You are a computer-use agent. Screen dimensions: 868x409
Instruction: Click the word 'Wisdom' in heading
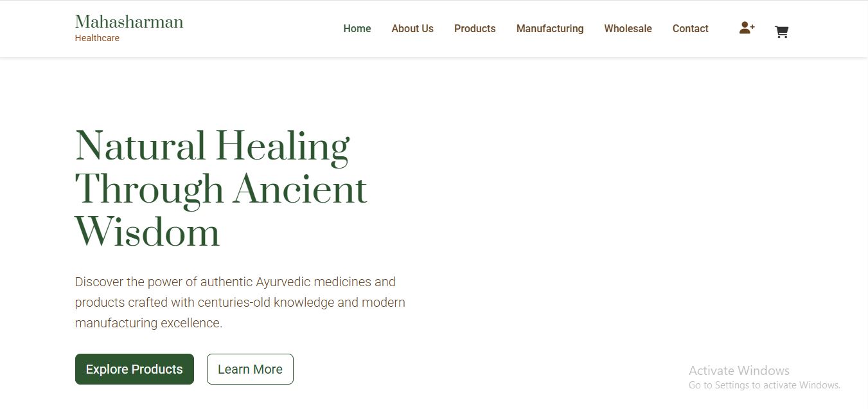[148, 232]
